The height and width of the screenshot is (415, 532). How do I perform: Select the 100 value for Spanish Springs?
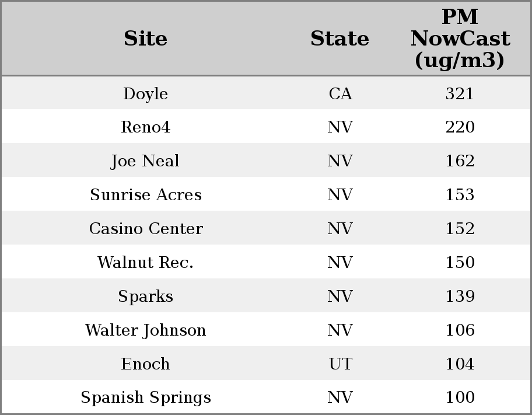coord(460,397)
